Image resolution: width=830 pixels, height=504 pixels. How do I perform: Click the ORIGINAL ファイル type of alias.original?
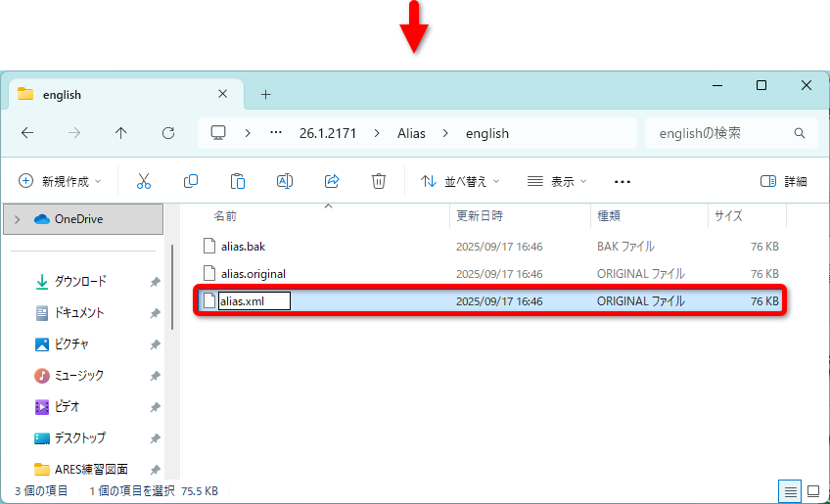click(640, 274)
